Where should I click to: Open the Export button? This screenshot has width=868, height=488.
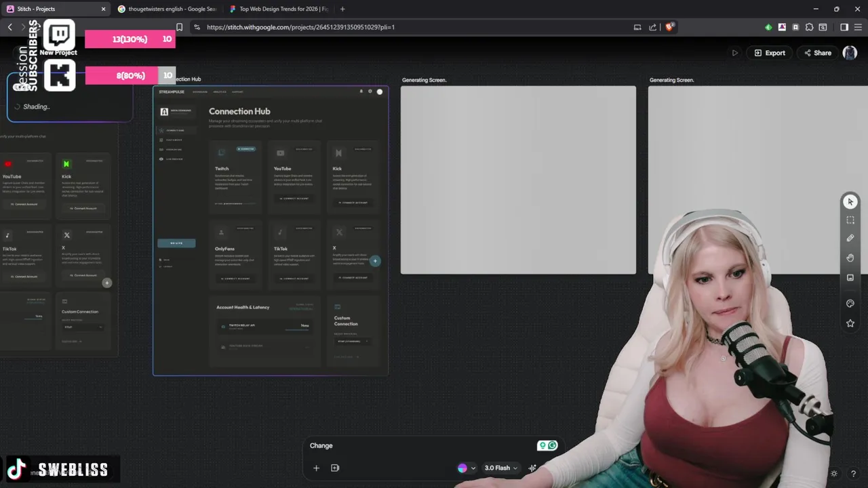[770, 53]
